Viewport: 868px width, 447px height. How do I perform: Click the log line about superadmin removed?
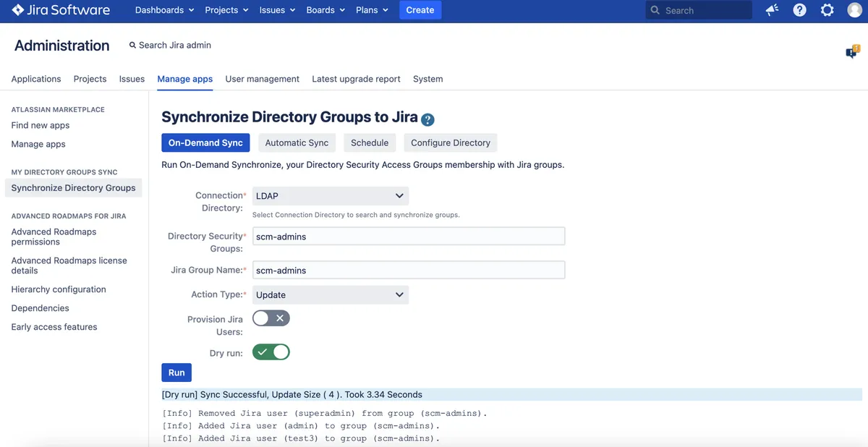325,414
